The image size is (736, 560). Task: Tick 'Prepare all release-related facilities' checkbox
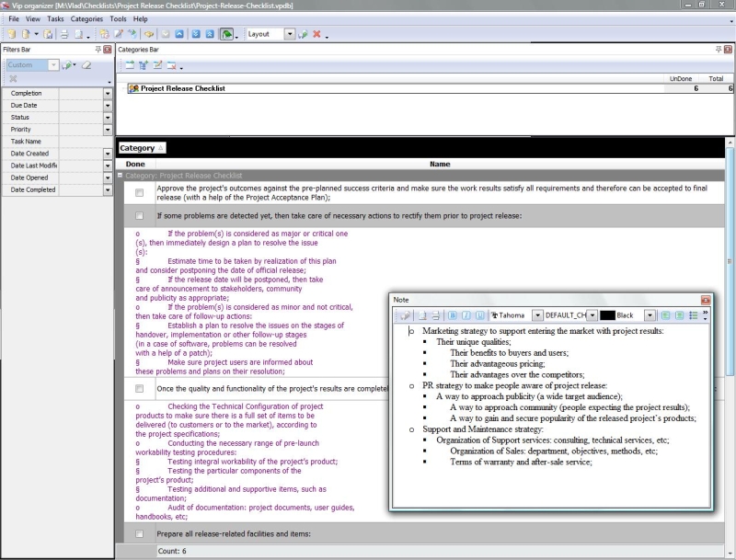tap(139, 534)
